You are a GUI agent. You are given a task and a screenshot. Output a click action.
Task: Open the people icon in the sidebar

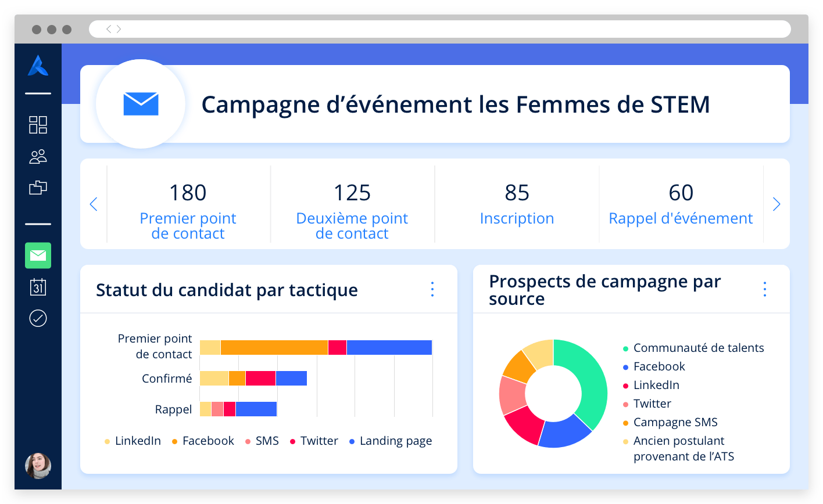click(x=38, y=157)
